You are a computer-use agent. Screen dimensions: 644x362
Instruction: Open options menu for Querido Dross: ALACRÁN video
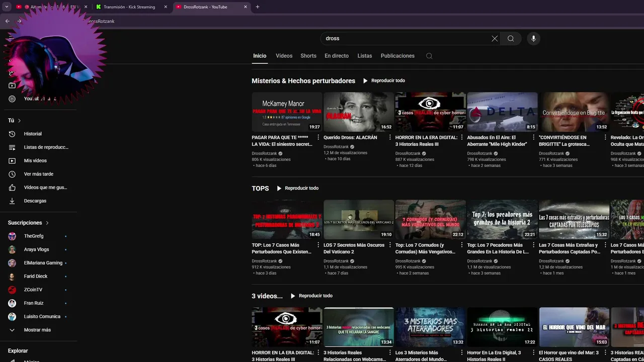click(390, 137)
